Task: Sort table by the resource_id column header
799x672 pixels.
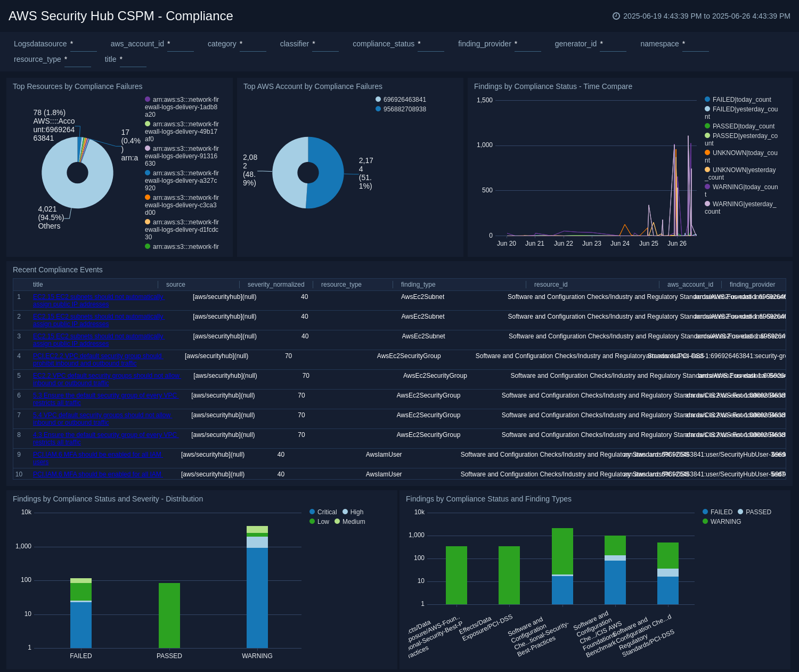Action: coord(551,285)
